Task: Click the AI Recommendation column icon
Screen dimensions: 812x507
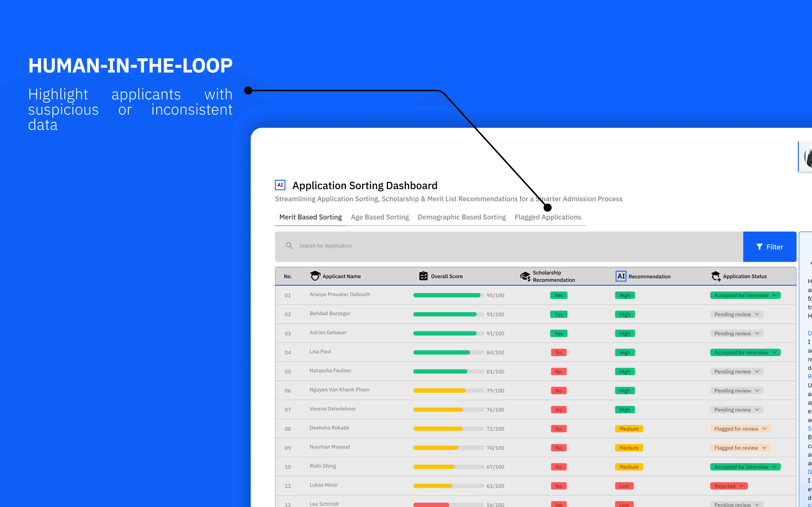Action: tap(621, 276)
